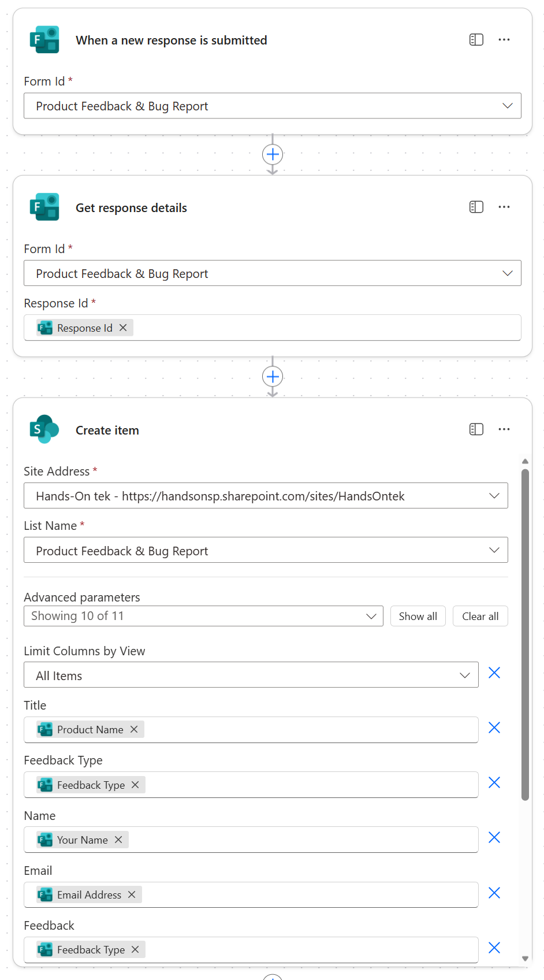Viewport: 544px width, 980px height.
Task: Open Create item card's ellipsis menu
Action: pos(504,429)
